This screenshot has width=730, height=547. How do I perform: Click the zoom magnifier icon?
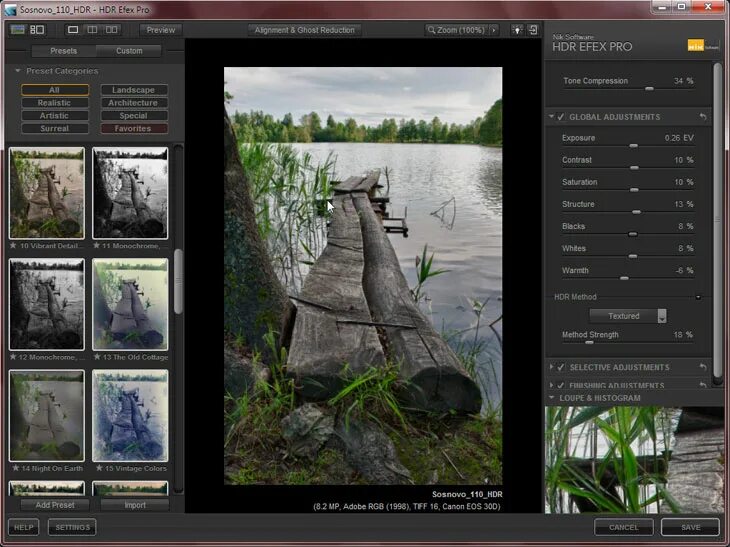point(432,30)
